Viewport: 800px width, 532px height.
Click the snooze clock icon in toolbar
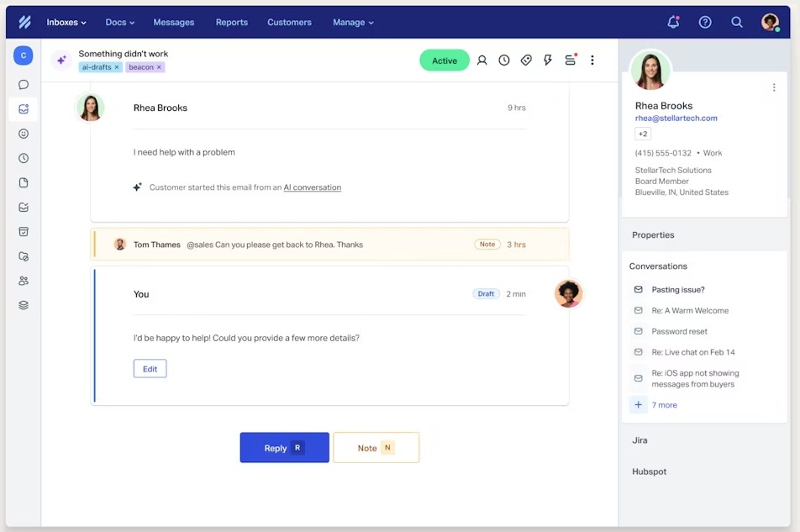point(504,61)
